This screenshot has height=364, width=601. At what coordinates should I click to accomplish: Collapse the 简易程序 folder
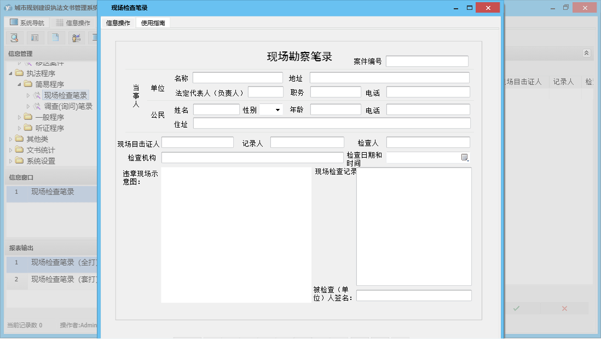tap(19, 84)
